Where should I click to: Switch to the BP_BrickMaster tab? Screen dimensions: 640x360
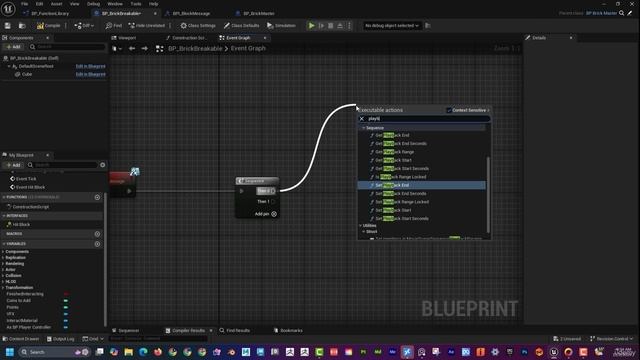pos(259,13)
